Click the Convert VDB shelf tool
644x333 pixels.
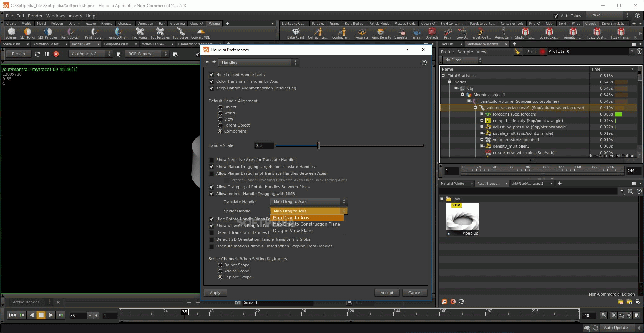pyautogui.click(x=201, y=33)
